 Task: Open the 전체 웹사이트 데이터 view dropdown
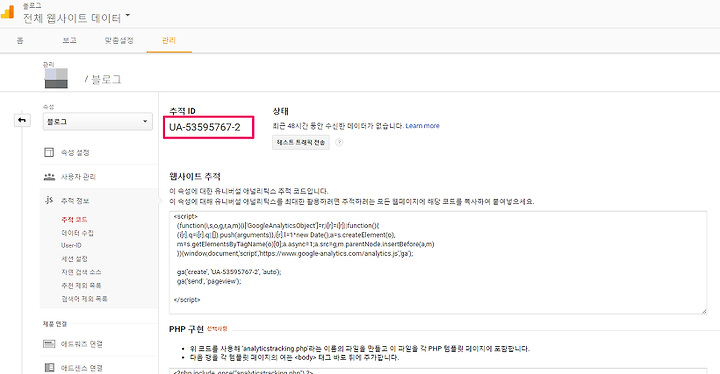pyautogui.click(x=77, y=18)
